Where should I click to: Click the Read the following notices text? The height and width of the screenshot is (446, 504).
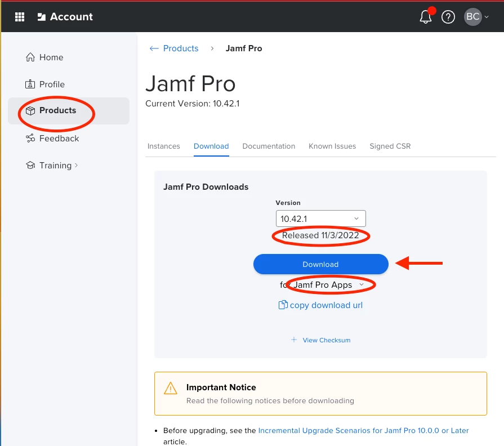[x=270, y=401]
